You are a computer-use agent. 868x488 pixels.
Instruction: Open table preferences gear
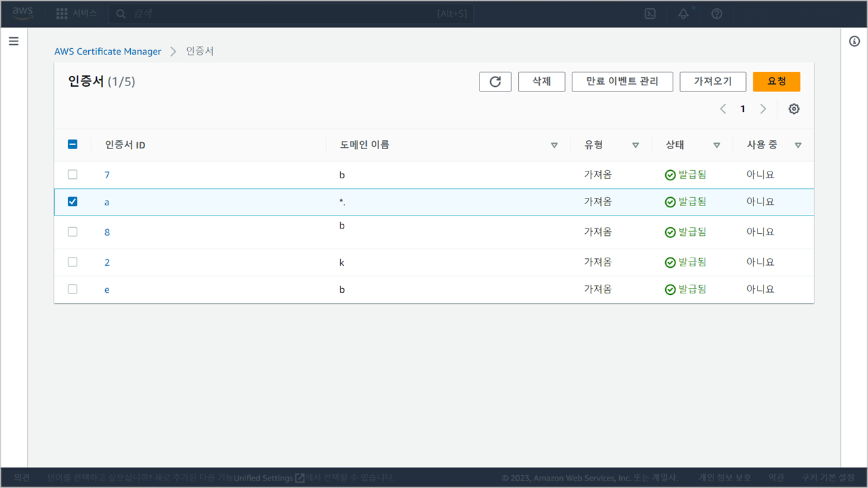[794, 108]
